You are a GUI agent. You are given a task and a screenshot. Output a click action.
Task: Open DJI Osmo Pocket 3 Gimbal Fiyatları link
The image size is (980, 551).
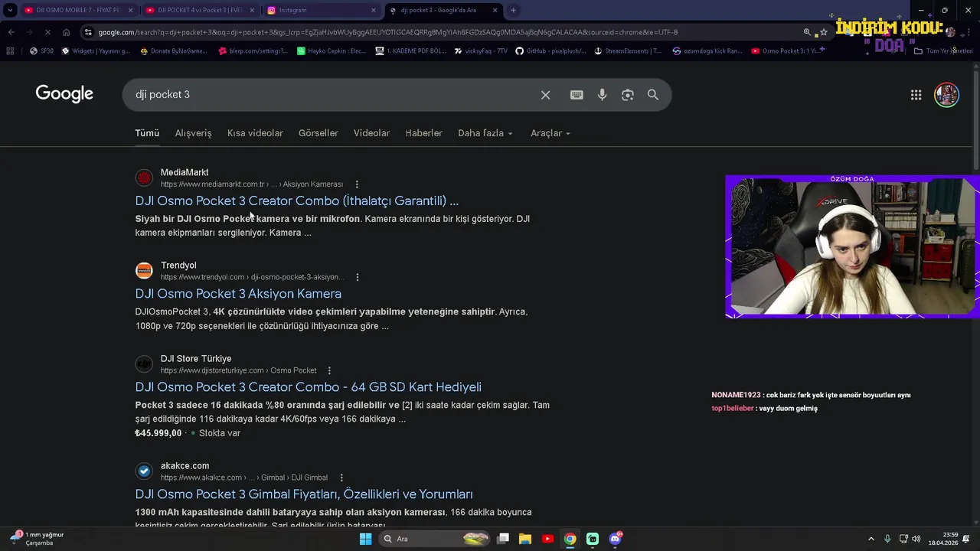point(304,494)
